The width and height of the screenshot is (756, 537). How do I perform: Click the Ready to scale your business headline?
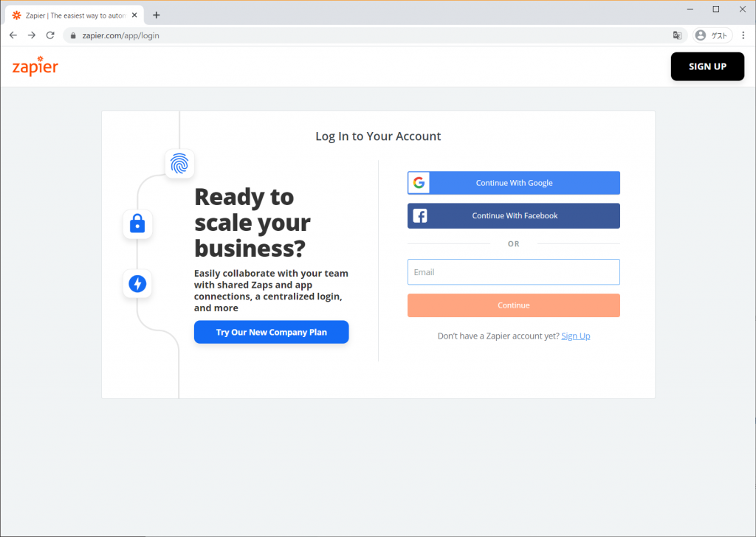[252, 223]
